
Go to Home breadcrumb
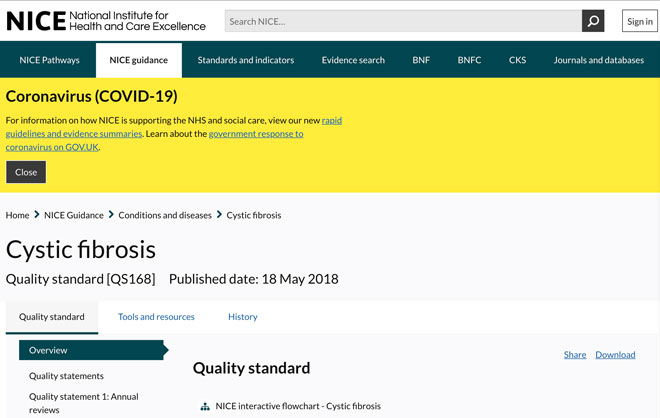(17, 215)
